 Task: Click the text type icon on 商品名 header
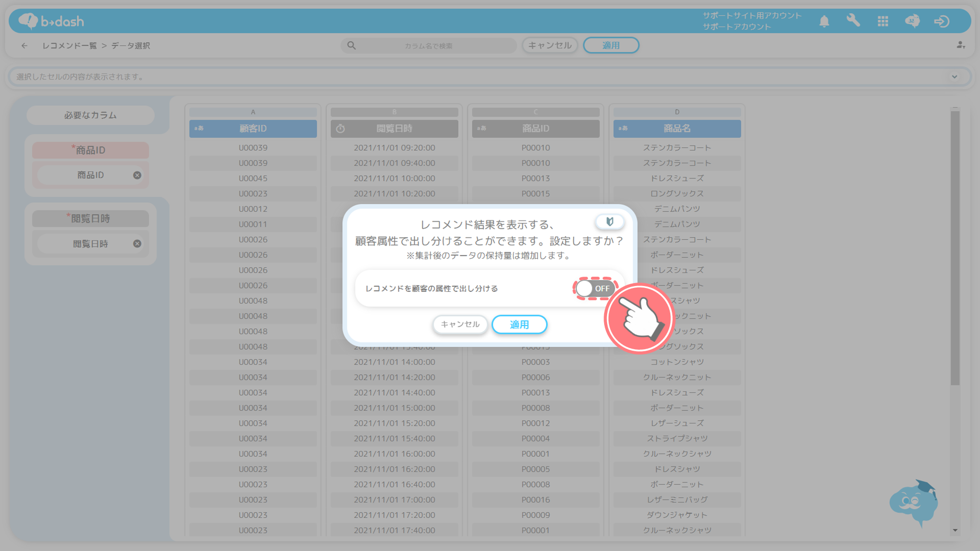tap(623, 128)
